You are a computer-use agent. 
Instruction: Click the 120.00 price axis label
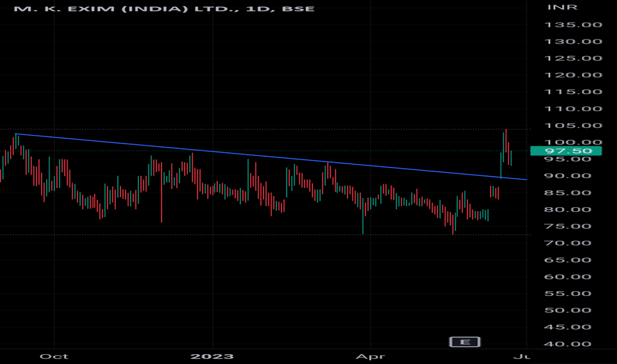click(573, 75)
